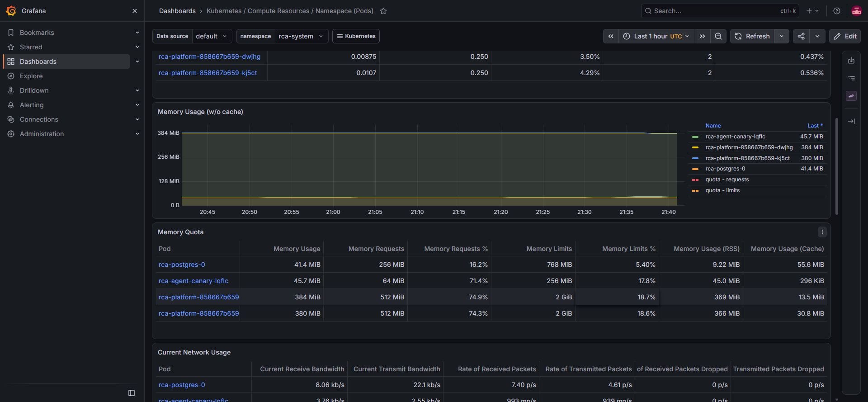Toggle the rca-platform-858667b659-dwjhg legend series
The height and width of the screenshot is (402, 868).
[x=749, y=147]
